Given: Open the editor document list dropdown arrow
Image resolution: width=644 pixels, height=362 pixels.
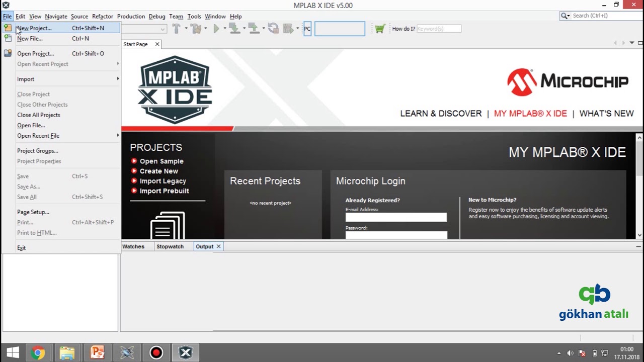Looking at the screenshot, I should 632,43.
